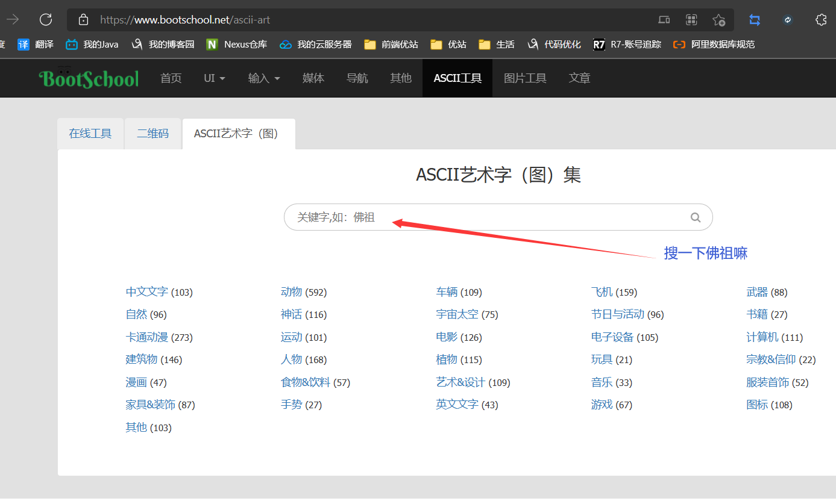
Task: Open the 书籍 category link
Action: pyautogui.click(x=757, y=314)
